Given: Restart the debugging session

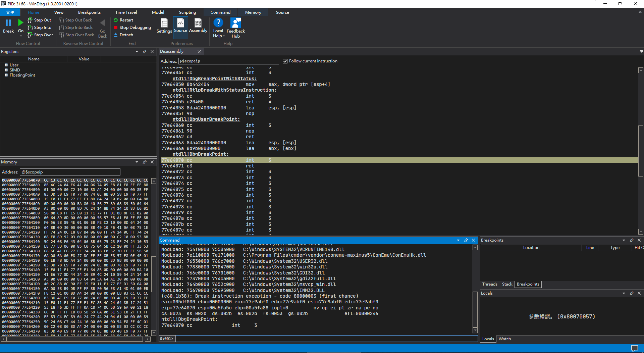Looking at the screenshot, I should coord(123,20).
